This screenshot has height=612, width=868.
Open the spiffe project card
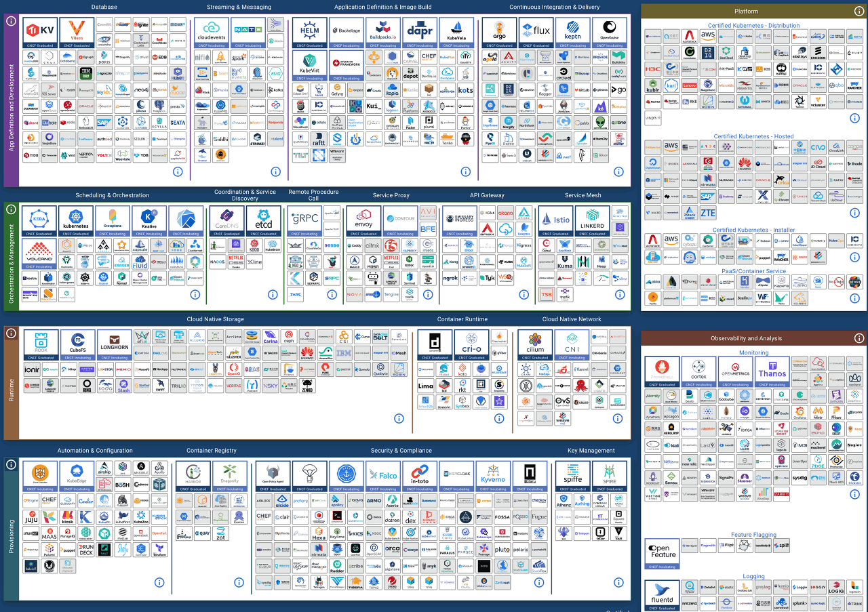(573, 476)
